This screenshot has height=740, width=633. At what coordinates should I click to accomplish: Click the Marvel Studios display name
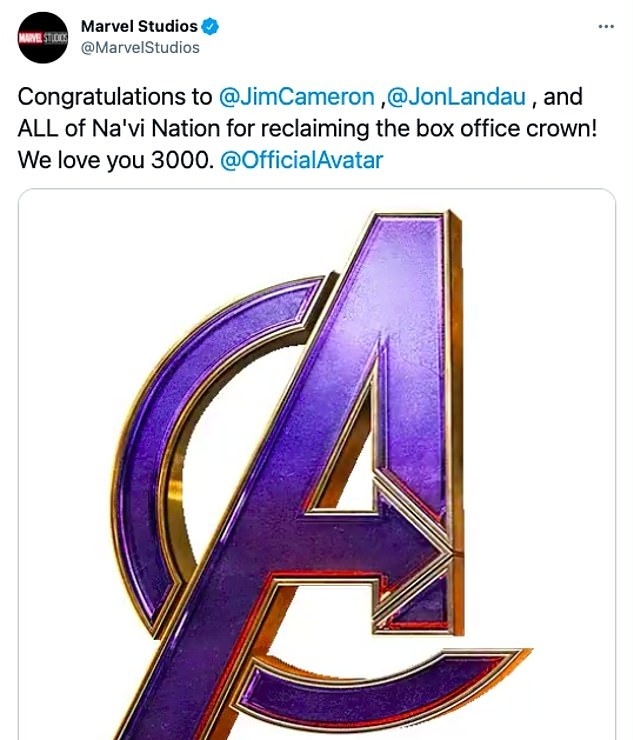(139, 26)
